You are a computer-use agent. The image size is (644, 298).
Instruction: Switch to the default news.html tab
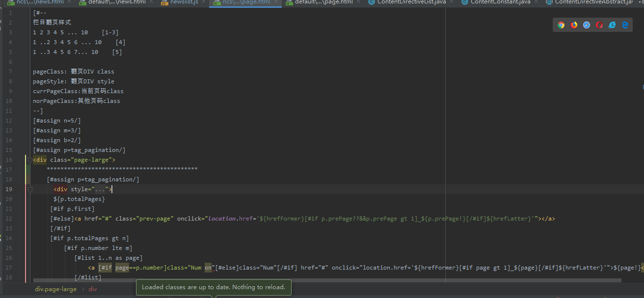pos(117,2)
